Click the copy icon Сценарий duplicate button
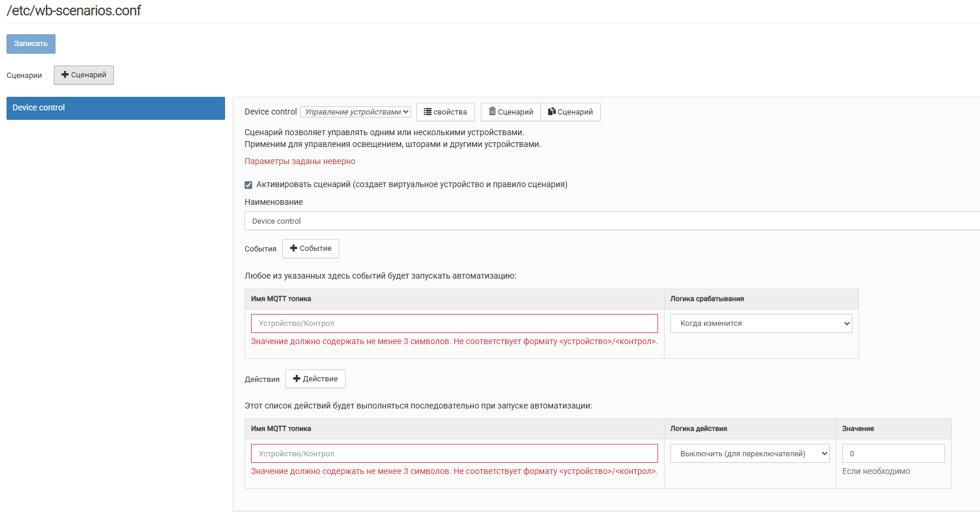The image size is (980, 523). (571, 112)
